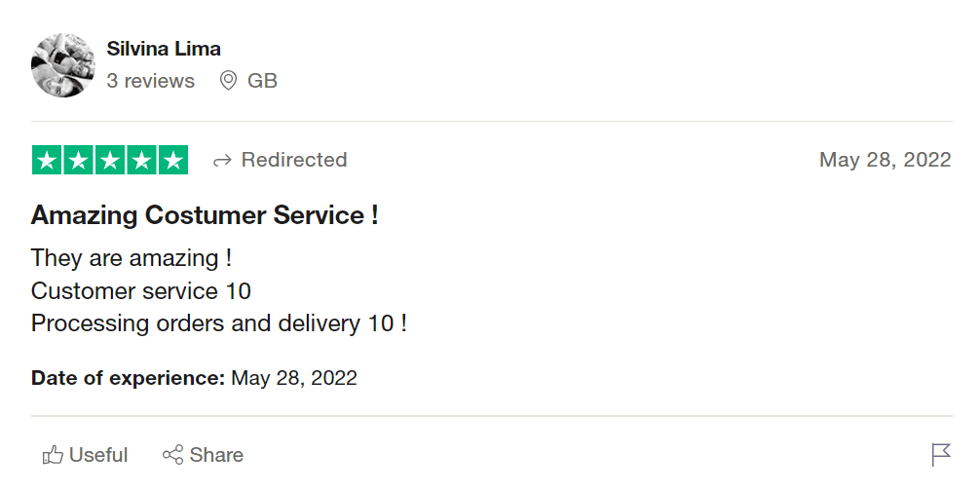
Task: Click the first green rating star
Action: pos(47,160)
